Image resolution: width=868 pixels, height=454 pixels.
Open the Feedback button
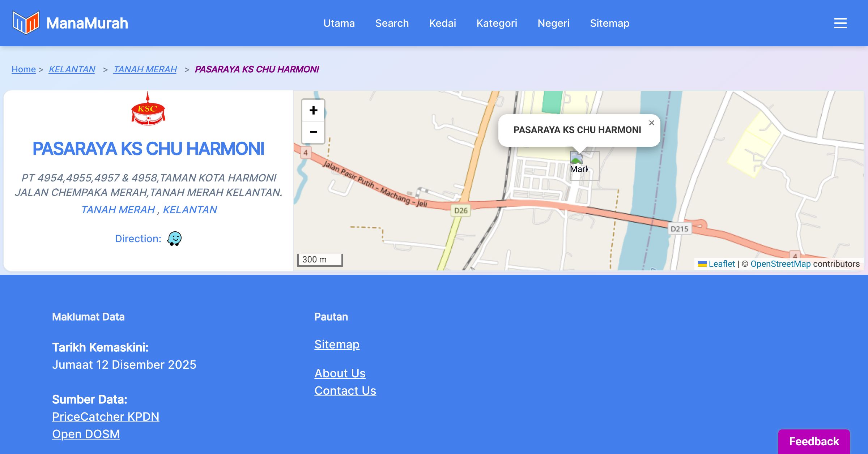814,441
